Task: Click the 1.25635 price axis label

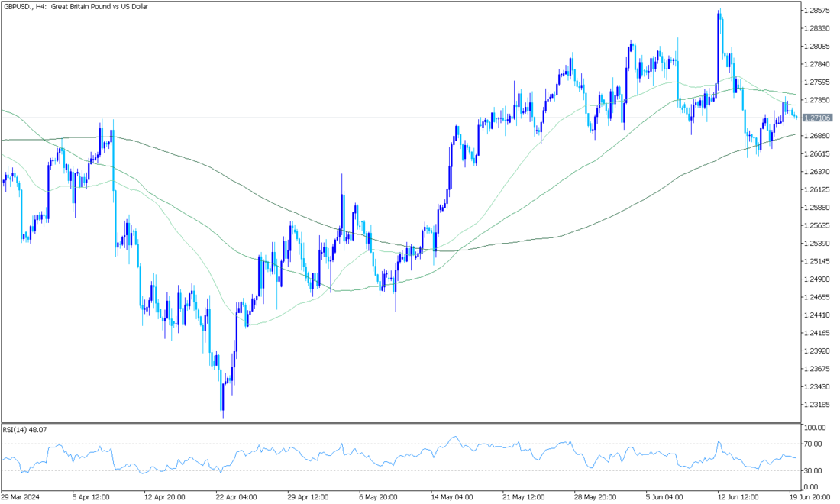Action: coord(818,225)
